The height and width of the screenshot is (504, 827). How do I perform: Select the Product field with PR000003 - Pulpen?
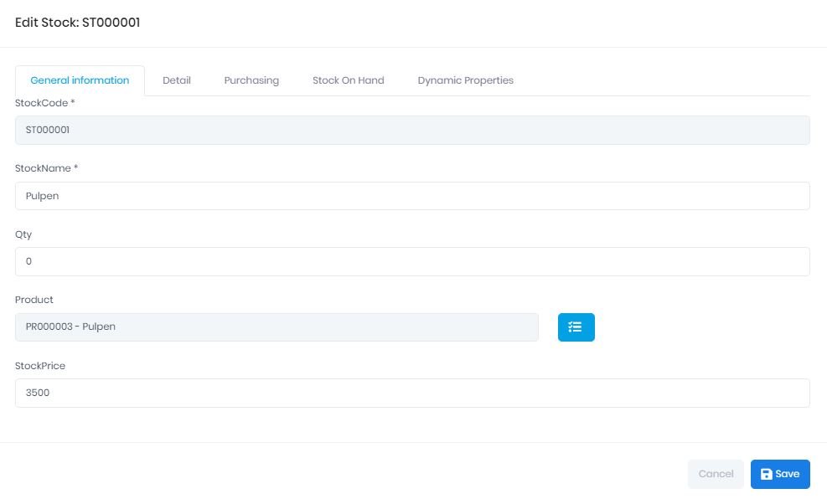(x=277, y=327)
